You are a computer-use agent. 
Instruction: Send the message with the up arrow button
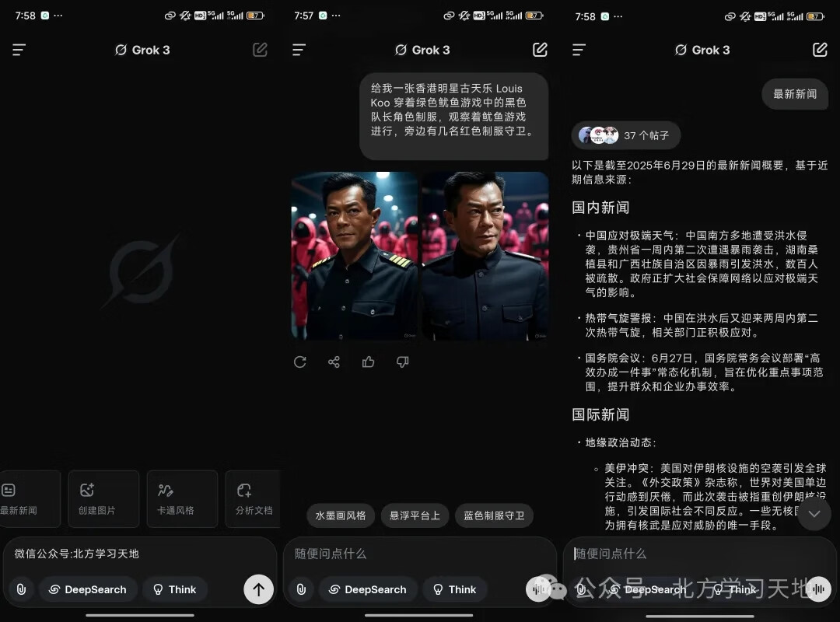click(259, 589)
